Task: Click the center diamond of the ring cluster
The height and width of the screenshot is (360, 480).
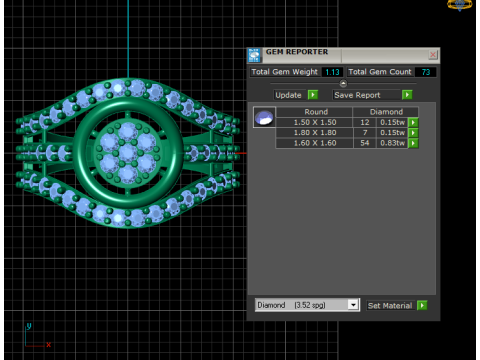Action: (x=127, y=153)
